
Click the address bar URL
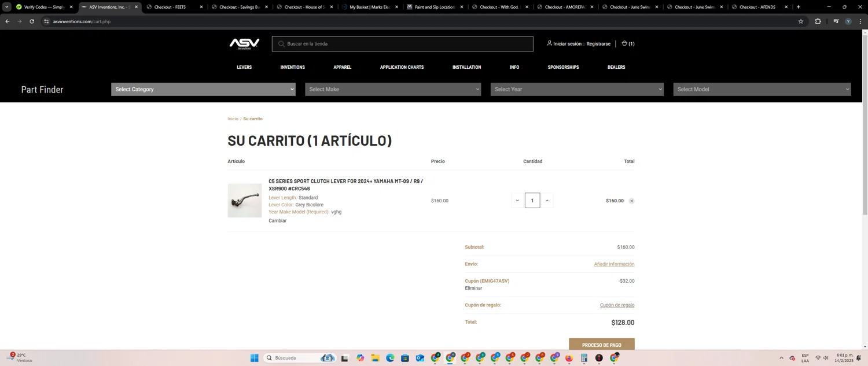tap(82, 21)
